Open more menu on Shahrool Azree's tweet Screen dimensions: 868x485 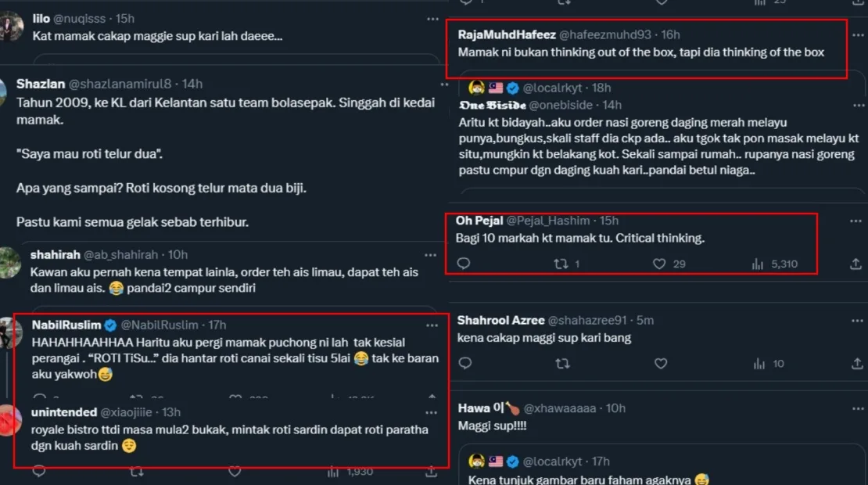tap(854, 321)
